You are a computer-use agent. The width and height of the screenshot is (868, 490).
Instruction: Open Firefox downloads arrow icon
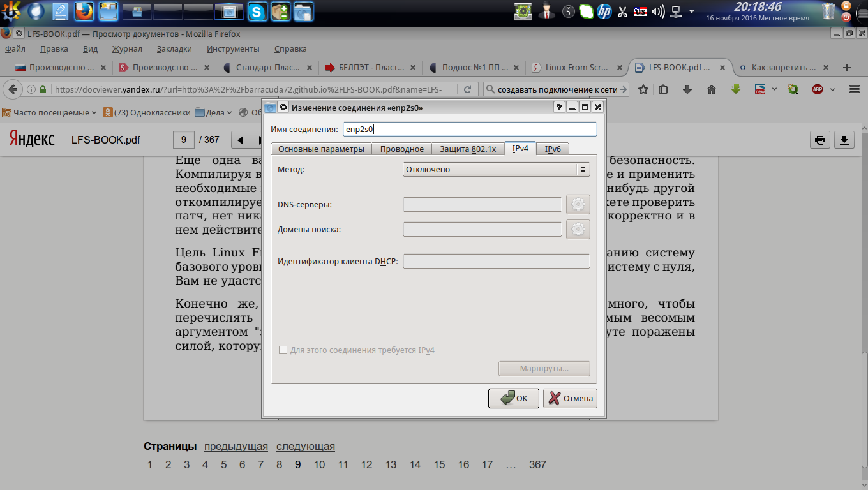(687, 89)
